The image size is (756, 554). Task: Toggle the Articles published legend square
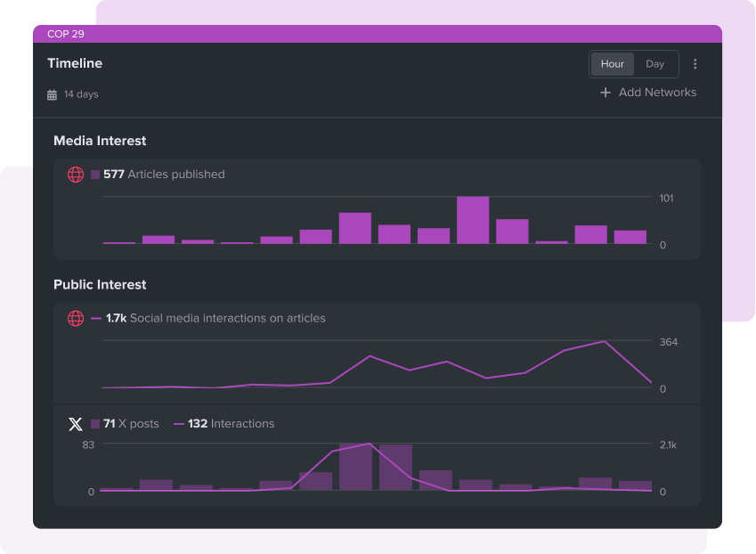point(95,175)
